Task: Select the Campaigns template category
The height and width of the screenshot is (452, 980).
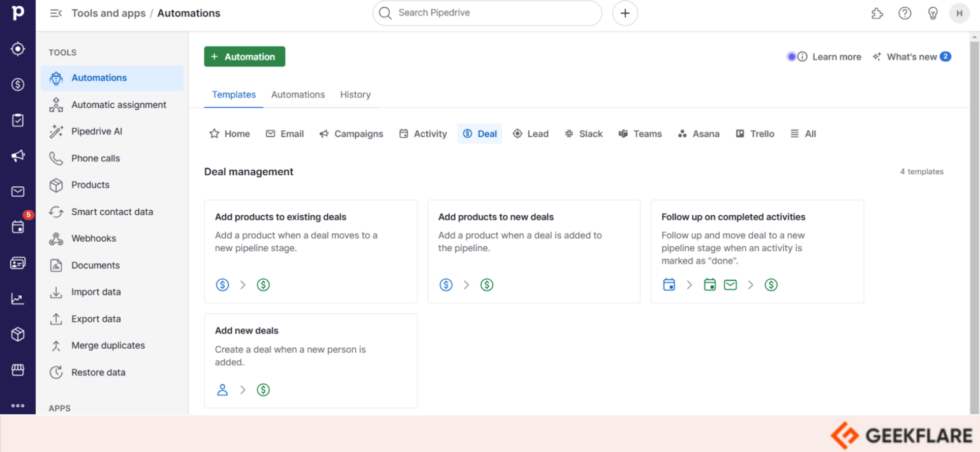Action: (352, 134)
